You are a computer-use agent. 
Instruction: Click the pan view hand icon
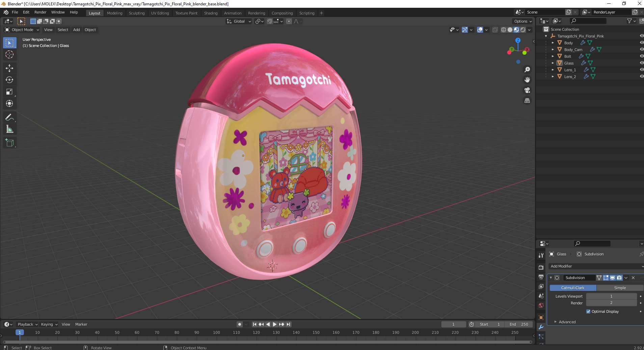point(527,80)
